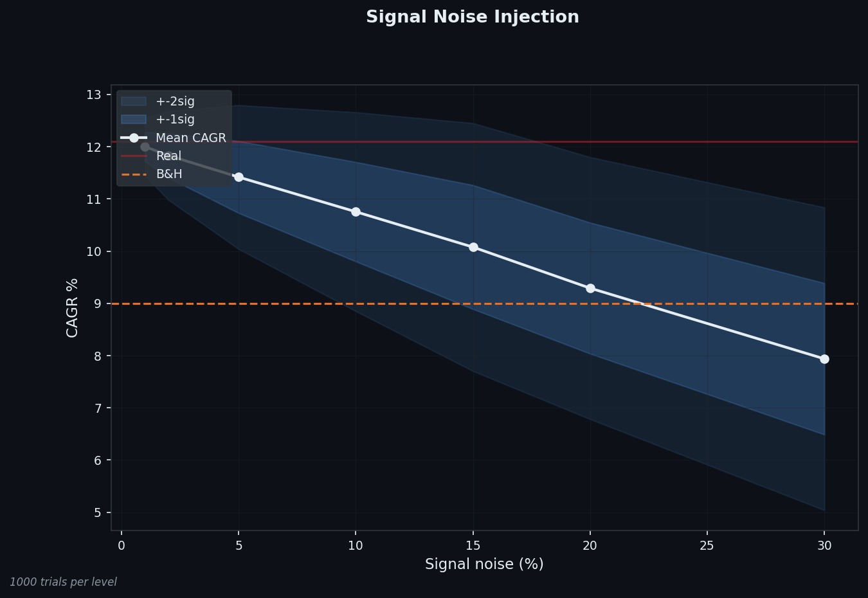Click the +-2sig legend color swatch
This screenshot has height=598, width=868.
[134, 102]
